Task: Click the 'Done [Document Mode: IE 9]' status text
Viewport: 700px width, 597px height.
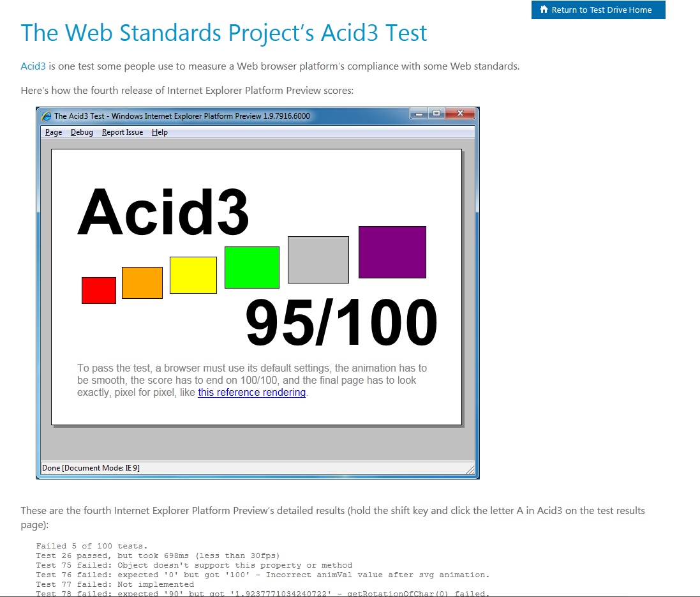Action: click(x=91, y=468)
